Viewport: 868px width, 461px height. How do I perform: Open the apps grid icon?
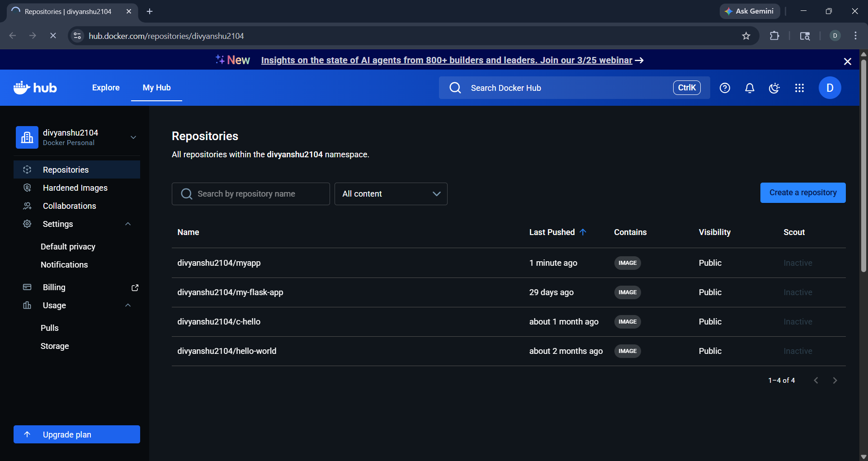(799, 88)
